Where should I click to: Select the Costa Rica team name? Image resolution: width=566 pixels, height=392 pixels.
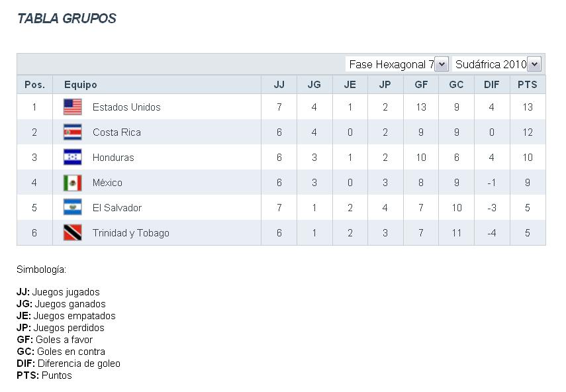[117, 132]
